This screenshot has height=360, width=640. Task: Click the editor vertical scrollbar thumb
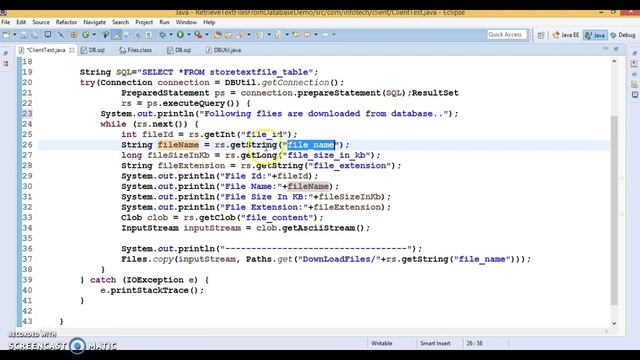pos(614,210)
